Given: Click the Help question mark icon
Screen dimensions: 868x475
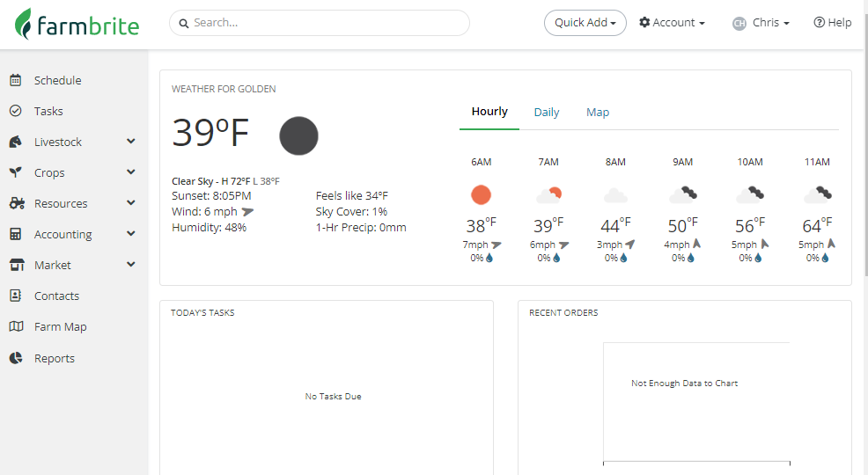Looking at the screenshot, I should point(819,22).
